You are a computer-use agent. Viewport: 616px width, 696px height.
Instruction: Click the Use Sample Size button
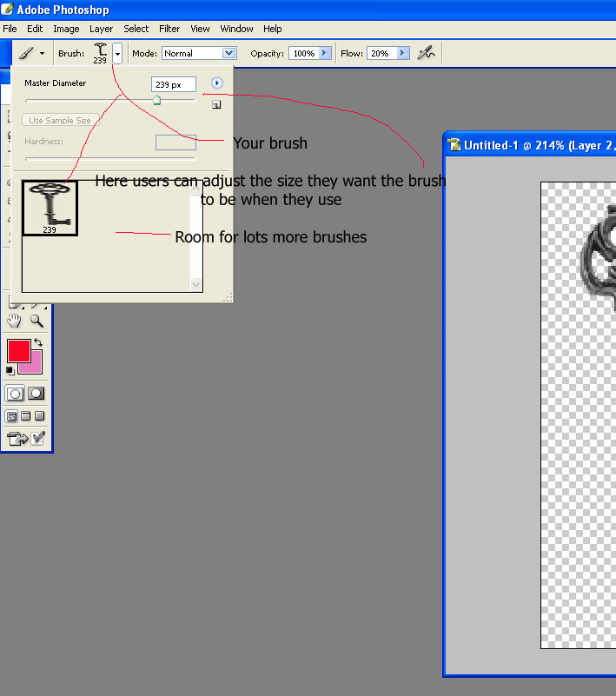pos(60,120)
